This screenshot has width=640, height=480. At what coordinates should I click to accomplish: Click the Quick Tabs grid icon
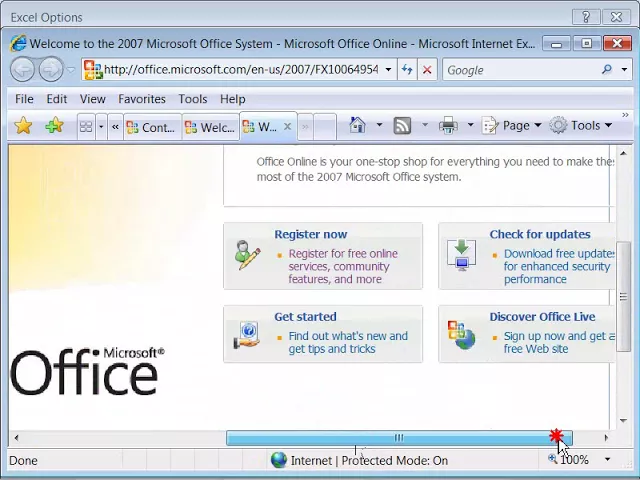point(86,127)
